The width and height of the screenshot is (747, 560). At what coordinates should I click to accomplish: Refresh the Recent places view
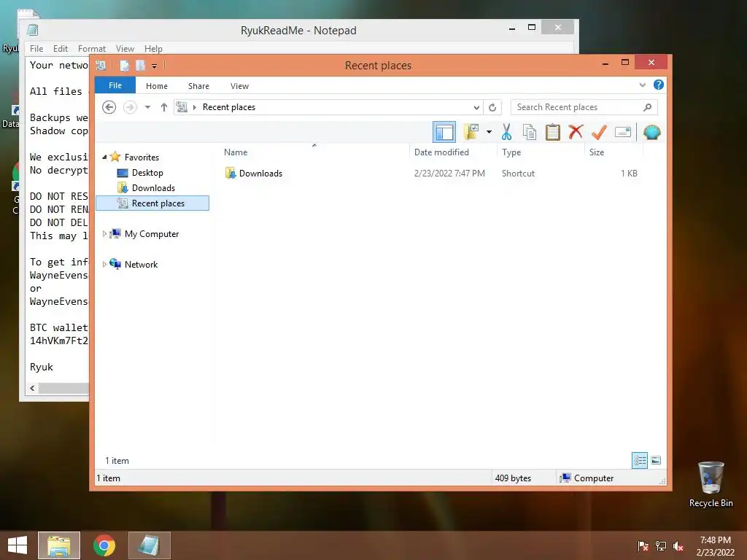point(492,107)
